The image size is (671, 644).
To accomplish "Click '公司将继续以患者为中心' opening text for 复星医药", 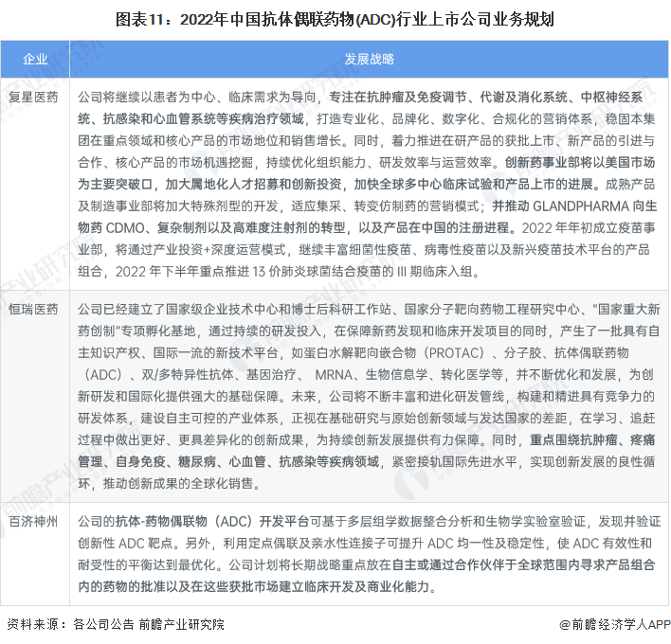I will pos(147,98).
